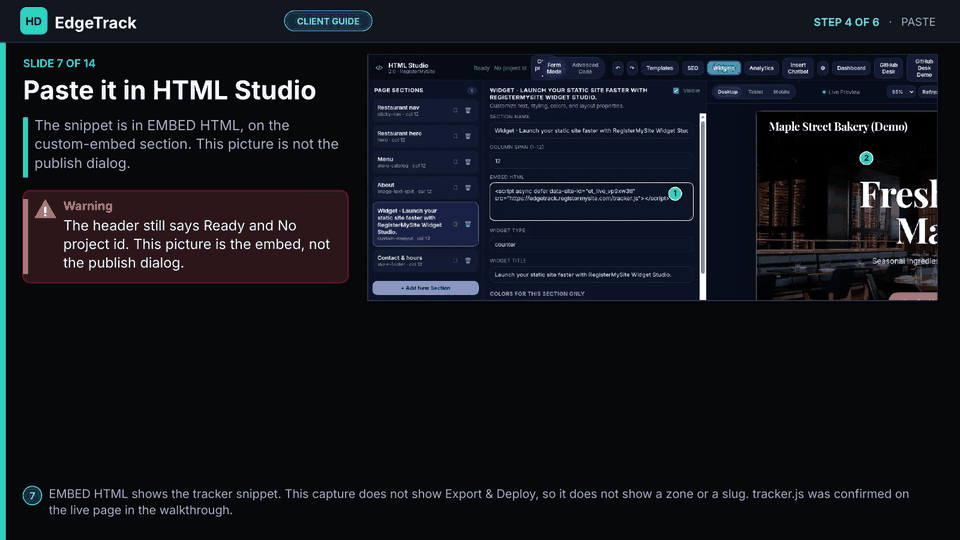The width and height of the screenshot is (960, 540).
Task: Select the Tablet preview tab
Action: [756, 92]
